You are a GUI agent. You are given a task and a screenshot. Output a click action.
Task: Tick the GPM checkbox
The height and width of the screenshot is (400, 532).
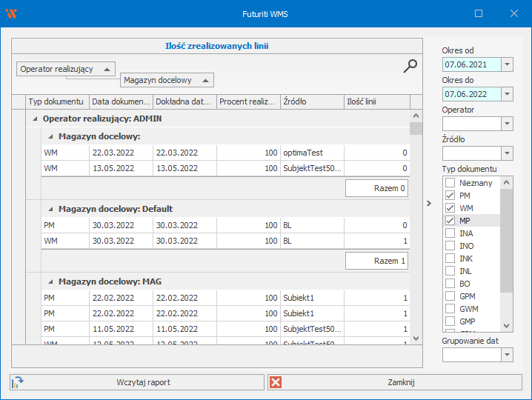(x=450, y=296)
